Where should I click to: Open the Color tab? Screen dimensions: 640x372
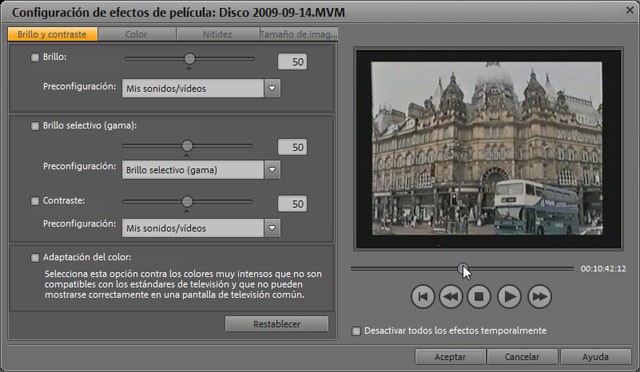(137, 34)
